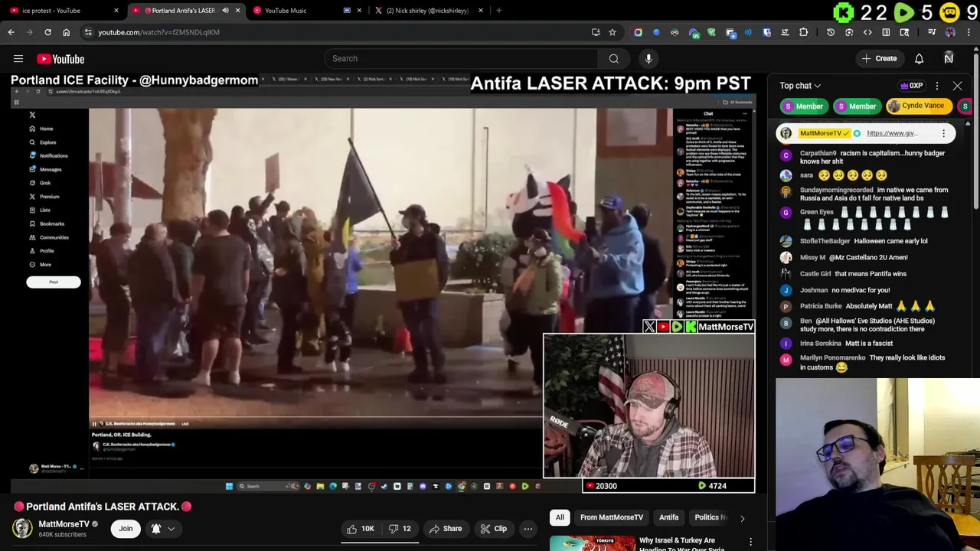
Task: Open MattMorseTV channel avatar
Action: click(22, 529)
